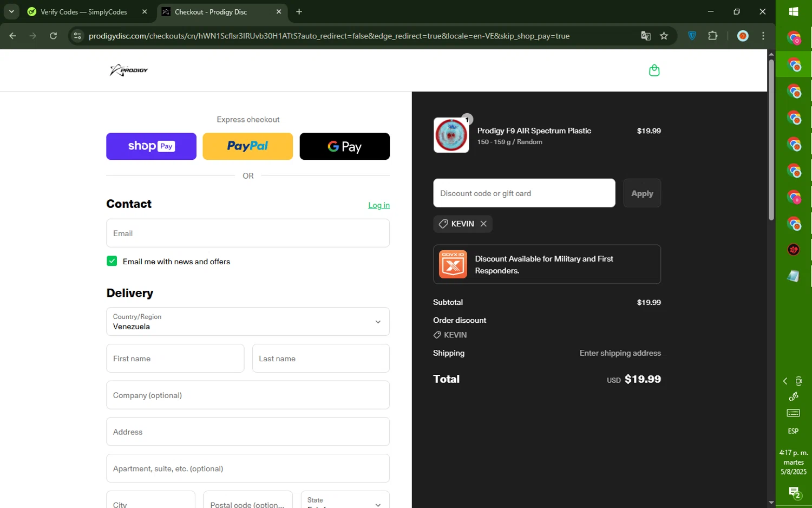This screenshot has width=812, height=508.
Task: Open the Military and First Responders discount banner
Action: [x=547, y=264]
